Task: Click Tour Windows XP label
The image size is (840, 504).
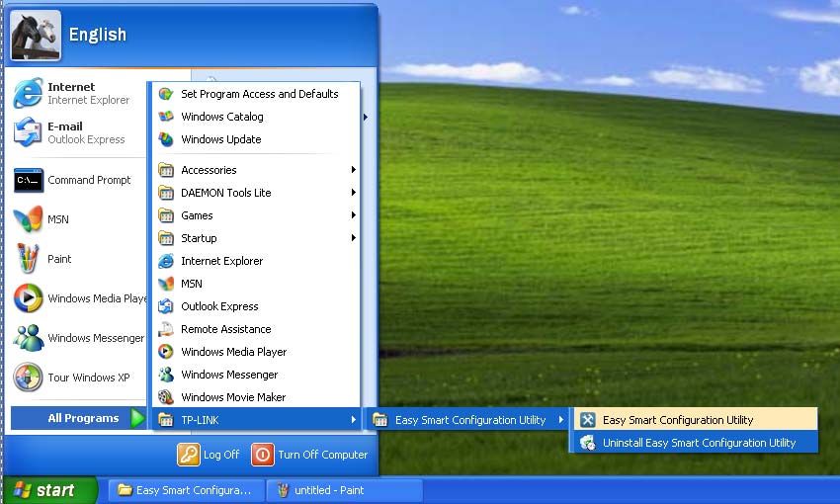Action: (88, 378)
